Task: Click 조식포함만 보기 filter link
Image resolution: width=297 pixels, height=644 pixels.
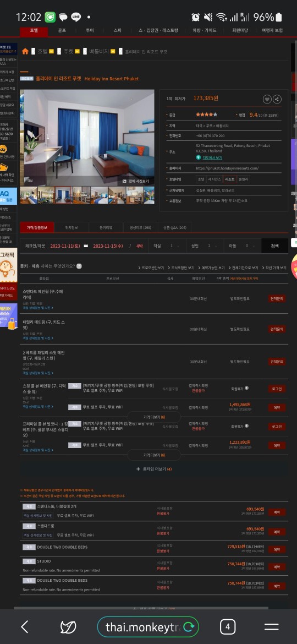Action: (x=181, y=268)
